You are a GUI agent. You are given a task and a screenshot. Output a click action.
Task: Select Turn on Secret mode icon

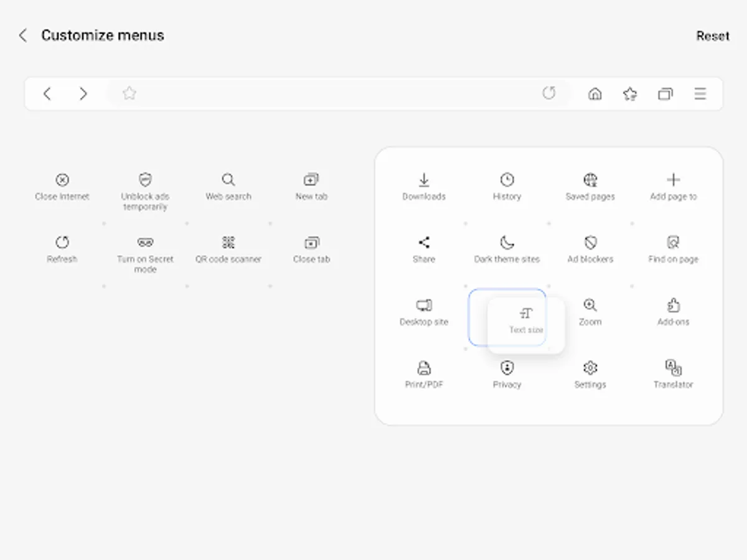[145, 242]
